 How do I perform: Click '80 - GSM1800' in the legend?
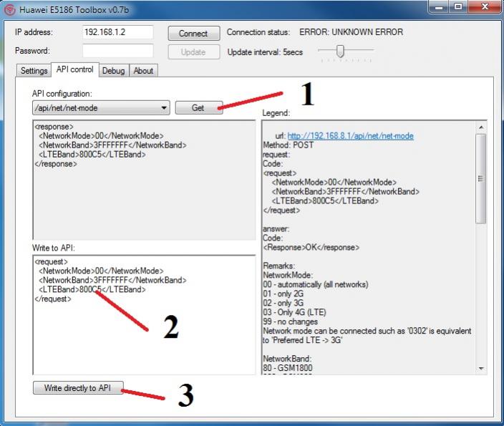(288, 368)
